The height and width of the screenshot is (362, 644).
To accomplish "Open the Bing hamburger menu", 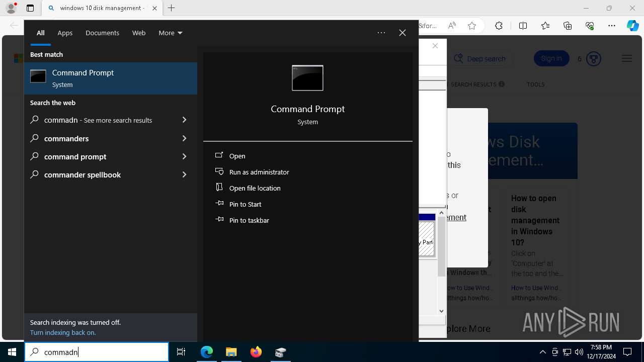I will click(626, 58).
